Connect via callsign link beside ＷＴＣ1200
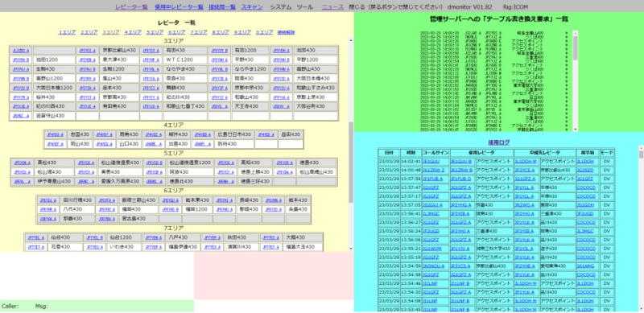 click(151, 60)
